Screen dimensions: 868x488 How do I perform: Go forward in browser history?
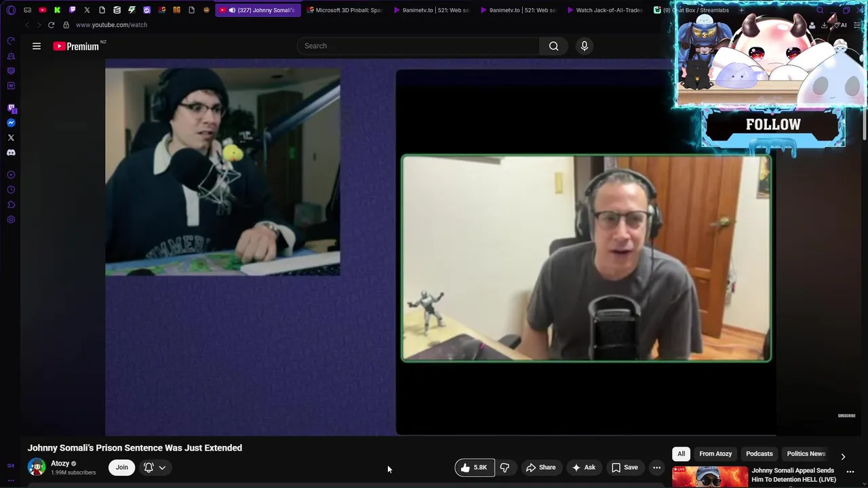[x=39, y=25]
